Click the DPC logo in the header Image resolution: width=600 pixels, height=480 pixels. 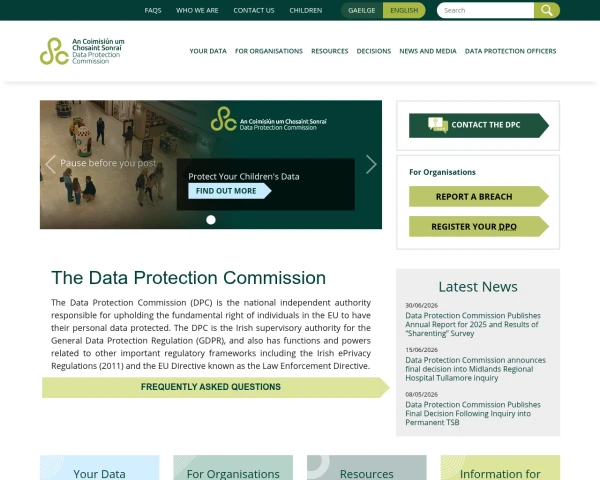coord(82,51)
